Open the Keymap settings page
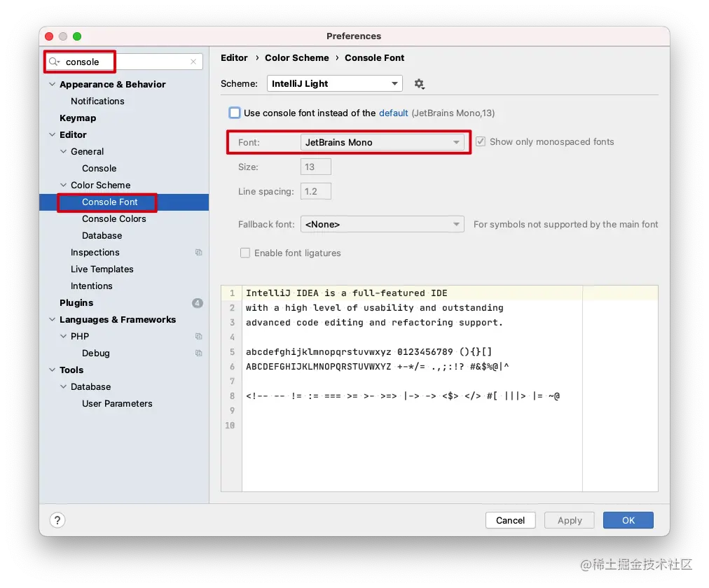Viewport: 709px width, 588px height. click(x=78, y=118)
